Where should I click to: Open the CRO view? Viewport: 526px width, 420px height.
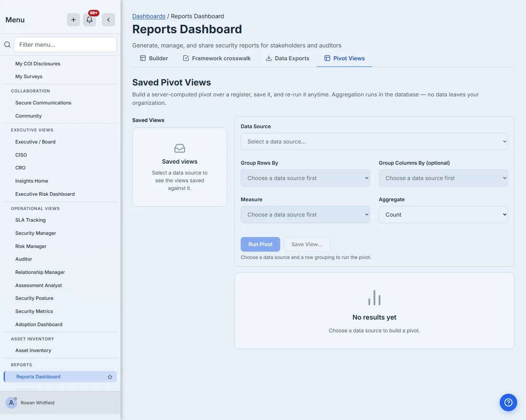pos(20,168)
